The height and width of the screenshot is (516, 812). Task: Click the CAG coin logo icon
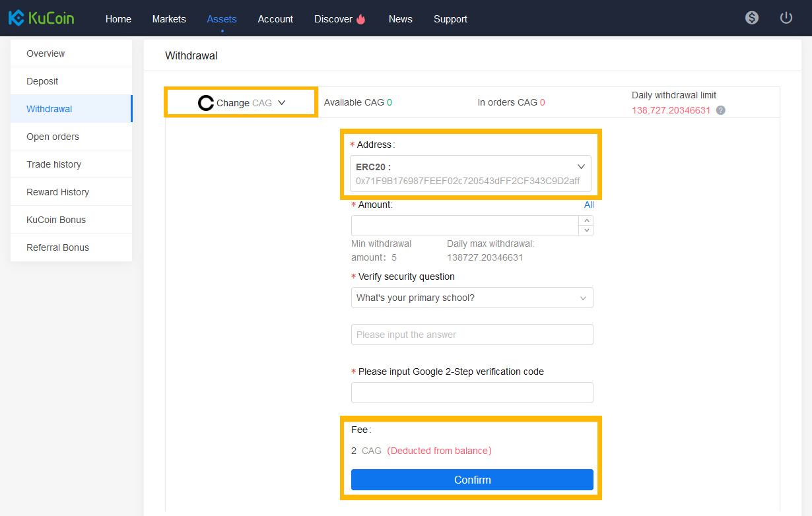206,103
